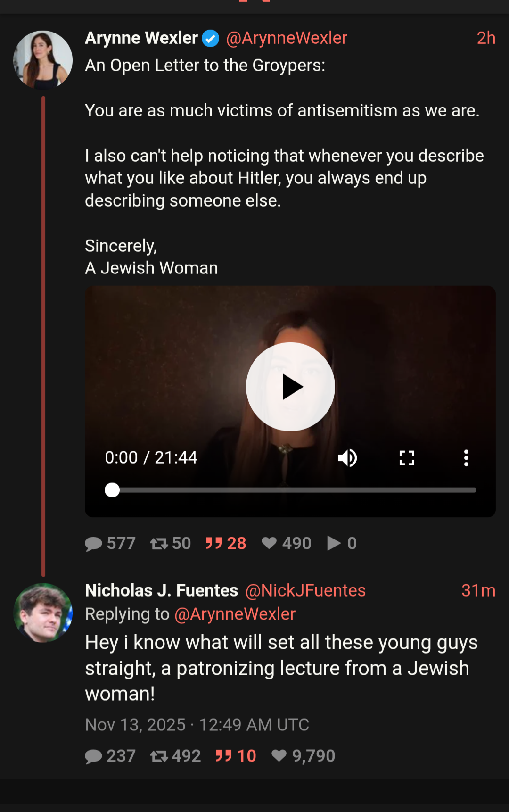Open the video's three-dot options menu

point(466,458)
